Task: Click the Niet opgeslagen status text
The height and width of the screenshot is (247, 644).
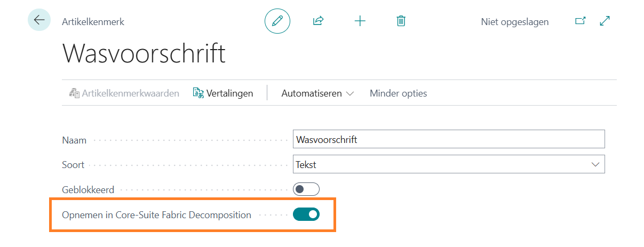Action: (x=514, y=22)
